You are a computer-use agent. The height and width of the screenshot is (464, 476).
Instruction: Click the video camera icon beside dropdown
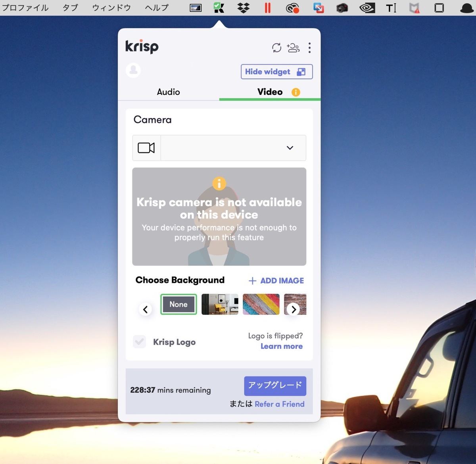pos(146,148)
